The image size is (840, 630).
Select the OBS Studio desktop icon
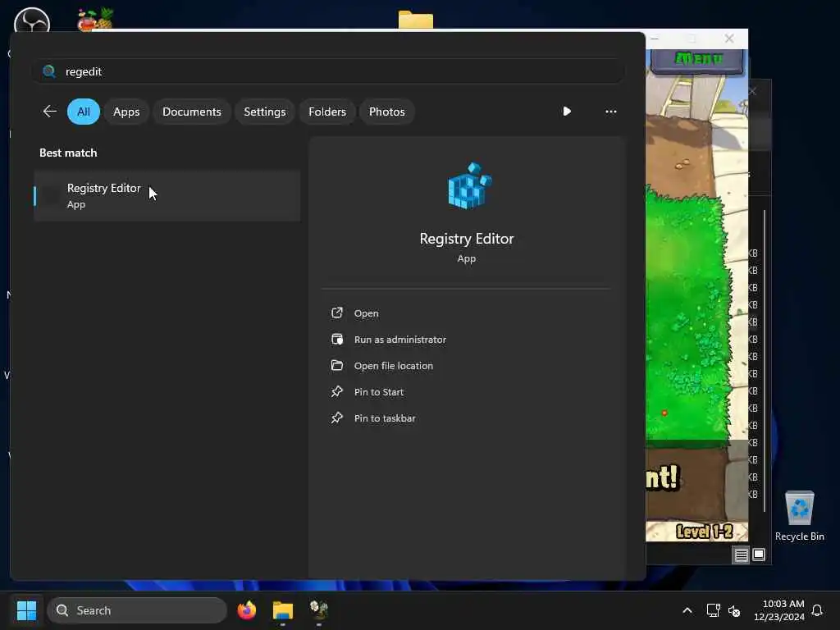point(32,21)
